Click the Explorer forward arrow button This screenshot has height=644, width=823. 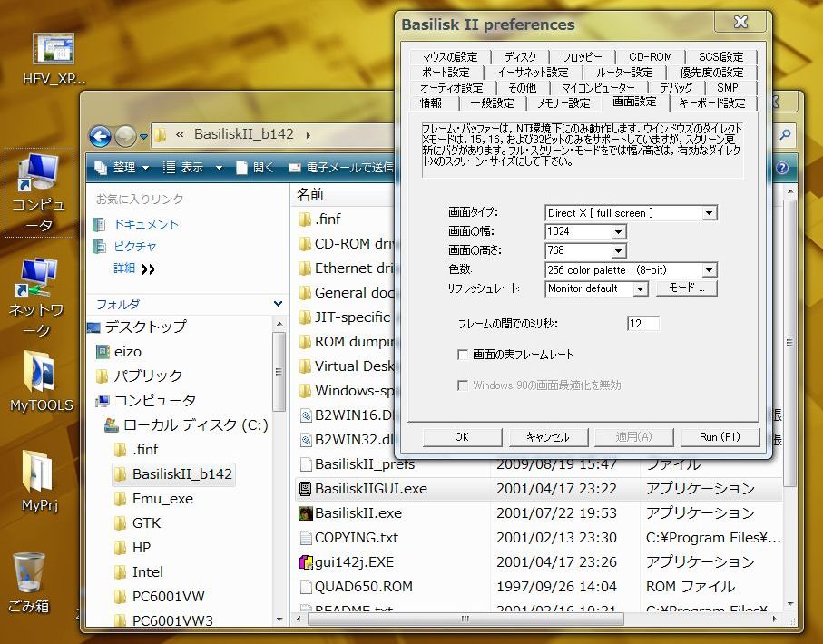(125, 136)
